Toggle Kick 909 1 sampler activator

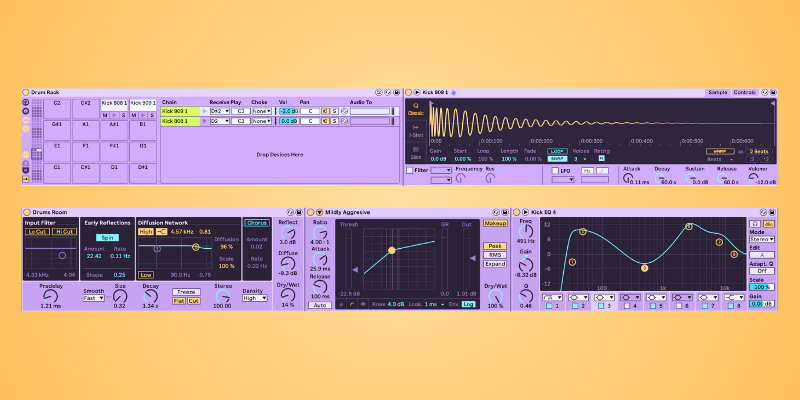point(408,92)
